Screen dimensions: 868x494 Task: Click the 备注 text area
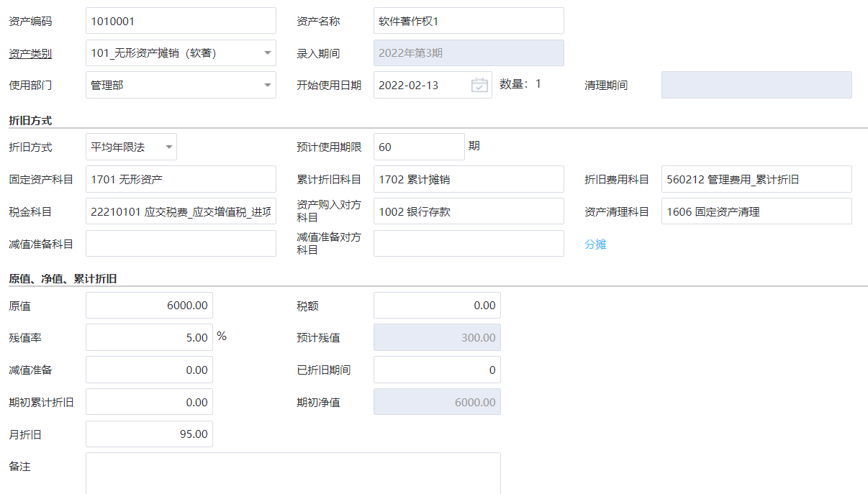click(293, 473)
